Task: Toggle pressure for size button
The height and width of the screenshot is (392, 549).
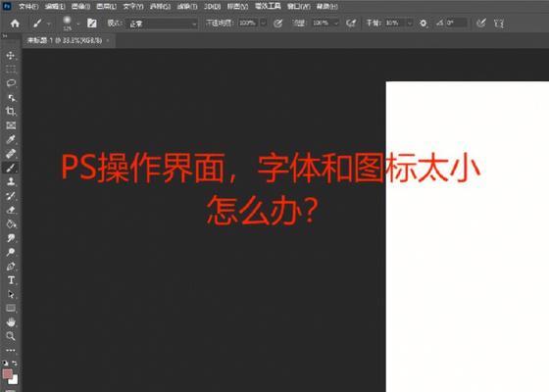Action: [481, 24]
